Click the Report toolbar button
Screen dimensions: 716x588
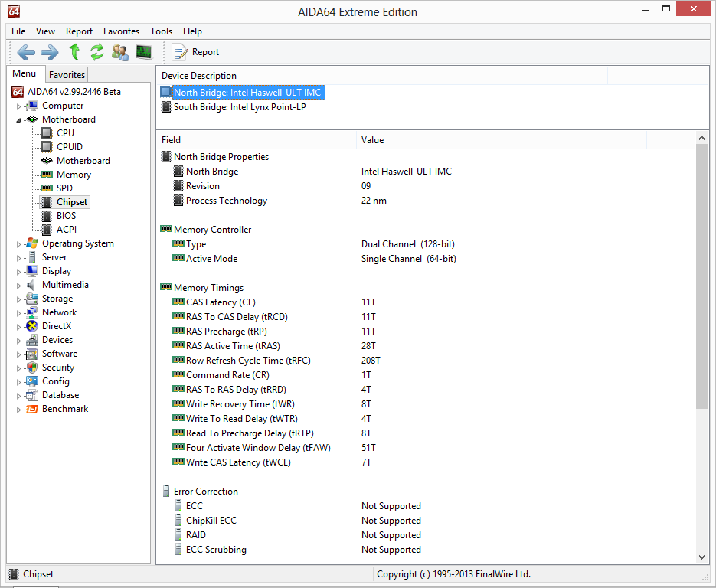point(195,52)
